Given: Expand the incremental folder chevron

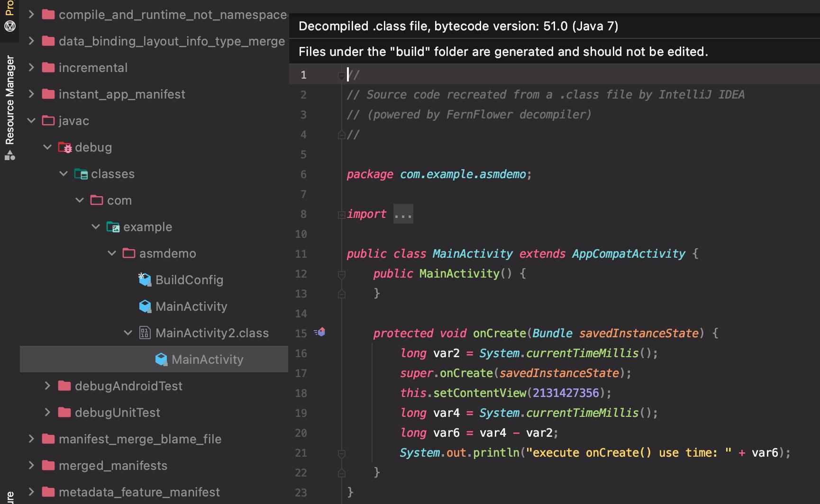Looking at the screenshot, I should click(31, 68).
